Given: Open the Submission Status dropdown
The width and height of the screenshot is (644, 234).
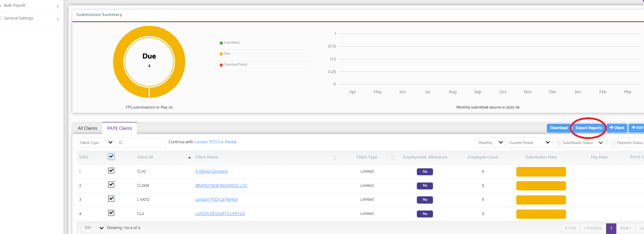Looking at the screenshot, I should (579, 143).
